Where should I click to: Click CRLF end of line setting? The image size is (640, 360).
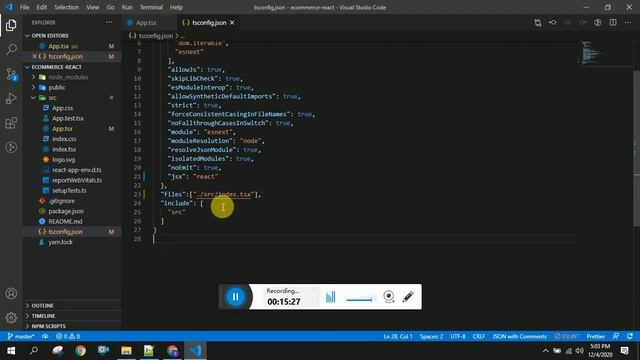(478, 336)
